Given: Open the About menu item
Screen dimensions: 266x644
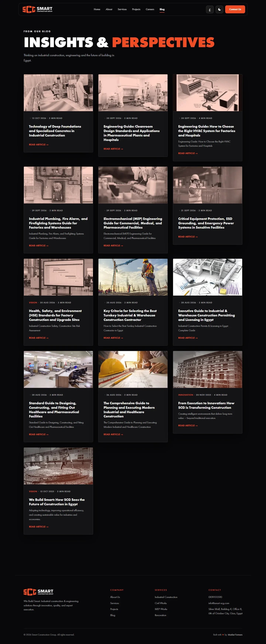Looking at the screenshot, I should (109, 9).
